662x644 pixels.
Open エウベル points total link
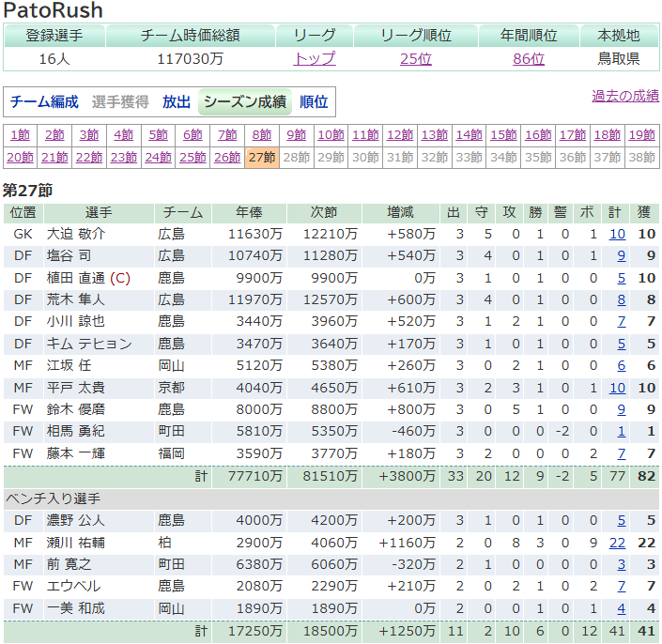tap(622, 586)
